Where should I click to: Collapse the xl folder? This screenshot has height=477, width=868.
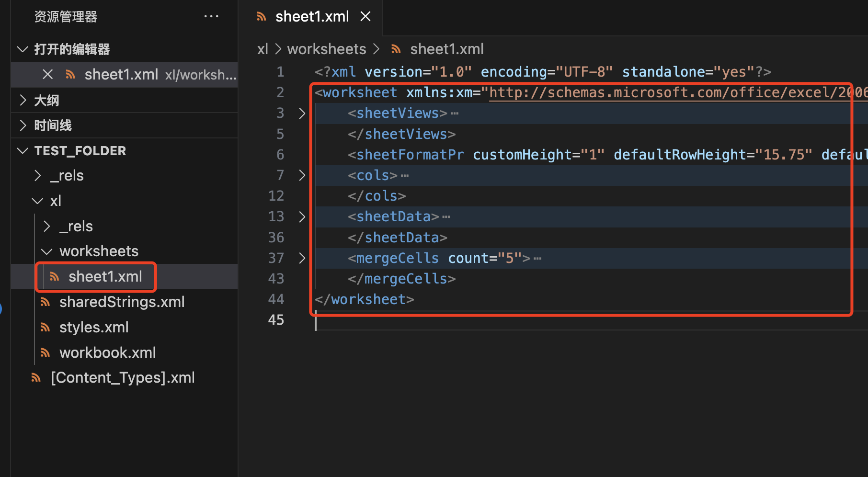tap(37, 201)
